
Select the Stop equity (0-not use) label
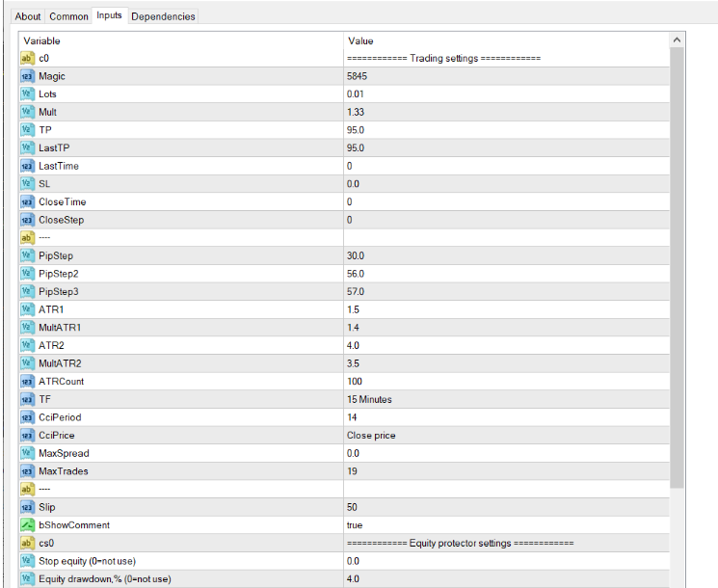[87, 561]
